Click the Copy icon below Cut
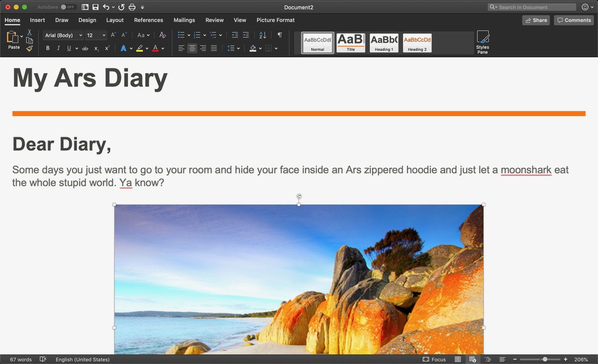This screenshot has width=598, height=364. coord(29,41)
